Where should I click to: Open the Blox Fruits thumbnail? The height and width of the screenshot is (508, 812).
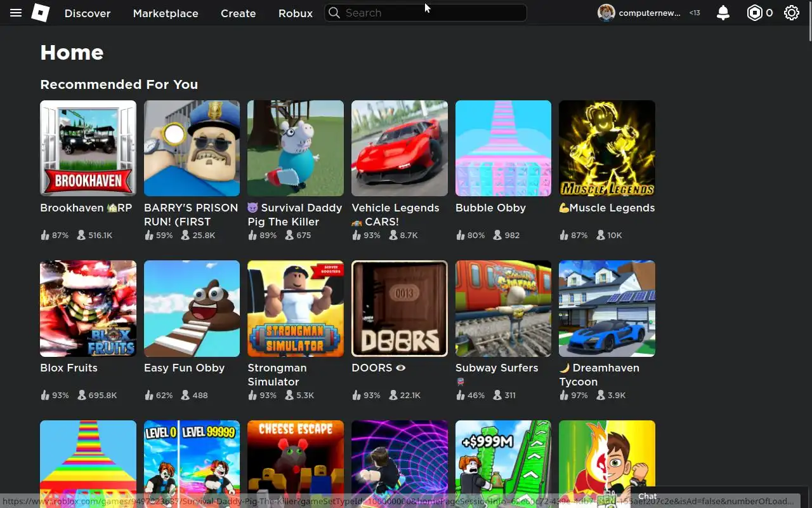[x=88, y=309]
